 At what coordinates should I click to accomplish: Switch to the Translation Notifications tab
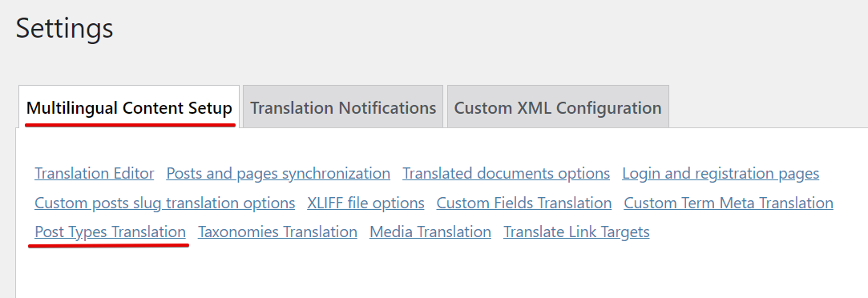coord(343,107)
